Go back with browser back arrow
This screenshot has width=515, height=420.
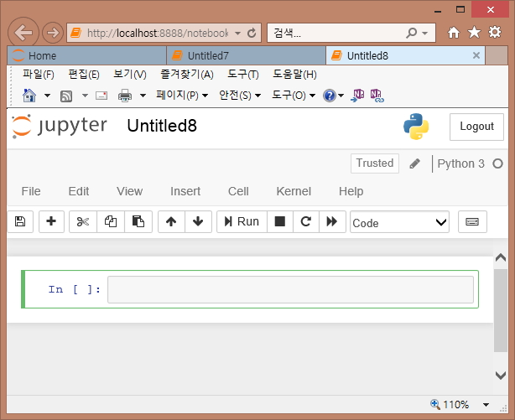click(23, 33)
